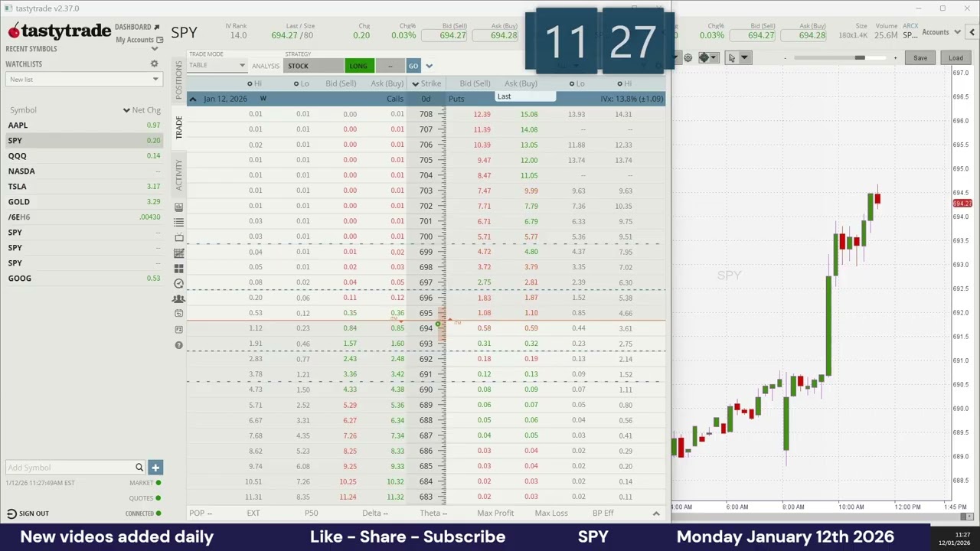Image resolution: width=980 pixels, height=551 pixels.
Task: Open the four-squares grid sidebar icon
Action: pos(178,268)
